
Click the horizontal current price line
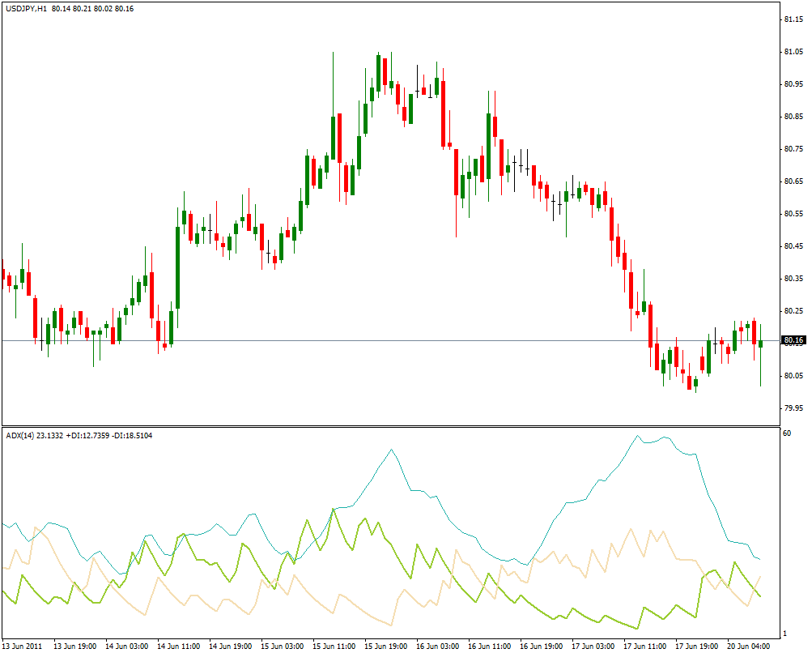pyautogui.click(x=391, y=340)
